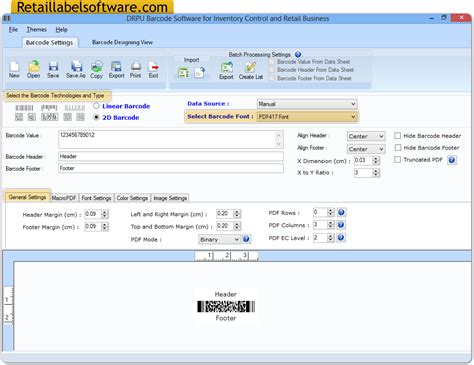The height and width of the screenshot is (365, 474).
Task: Adjust the PDF Rows spinner
Action: [331, 212]
